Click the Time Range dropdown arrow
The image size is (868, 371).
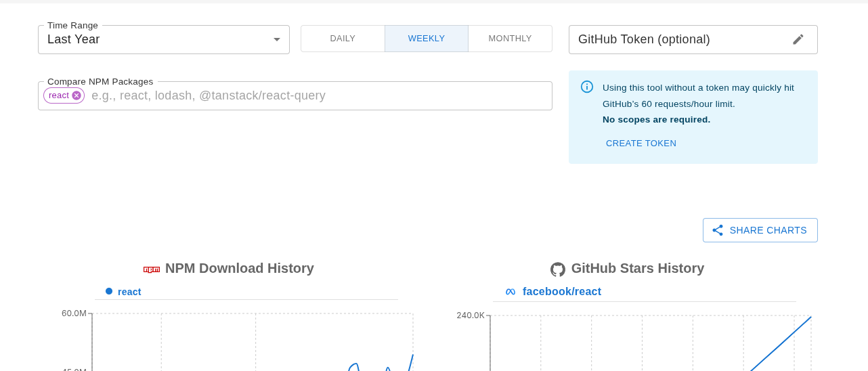pos(276,39)
